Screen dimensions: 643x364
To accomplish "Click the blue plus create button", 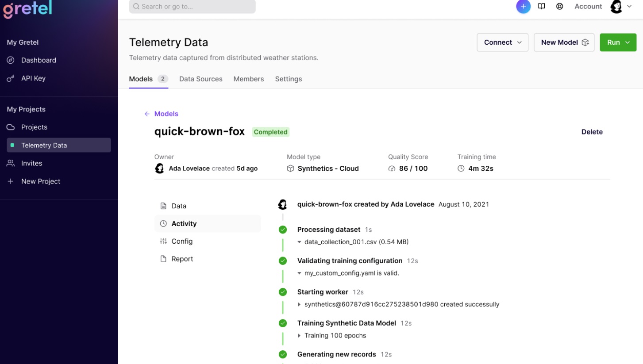I will pos(523,6).
